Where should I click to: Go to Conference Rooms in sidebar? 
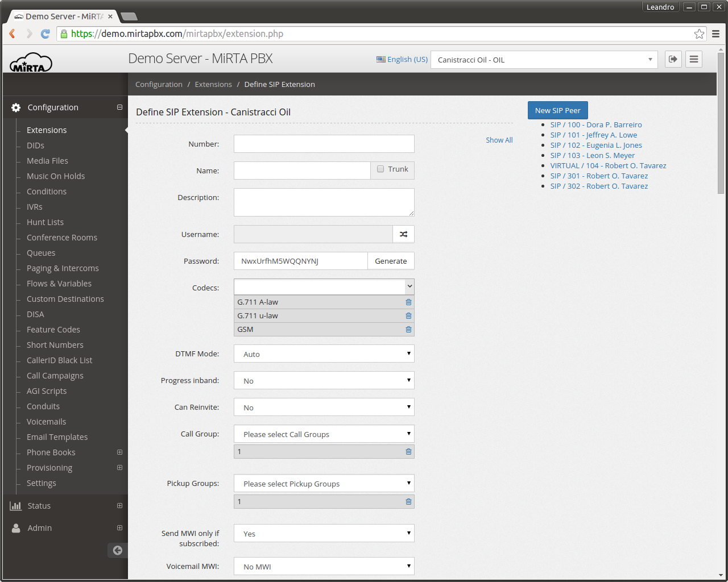tap(61, 238)
